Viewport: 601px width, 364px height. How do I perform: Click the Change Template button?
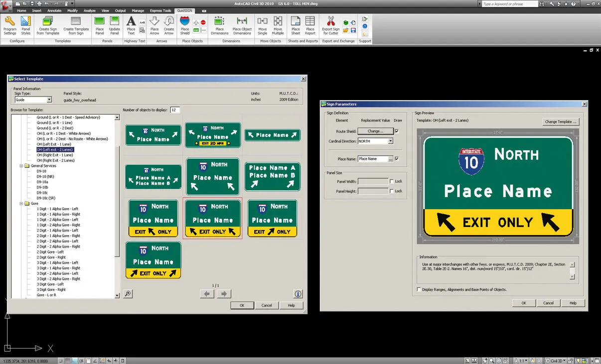click(560, 121)
